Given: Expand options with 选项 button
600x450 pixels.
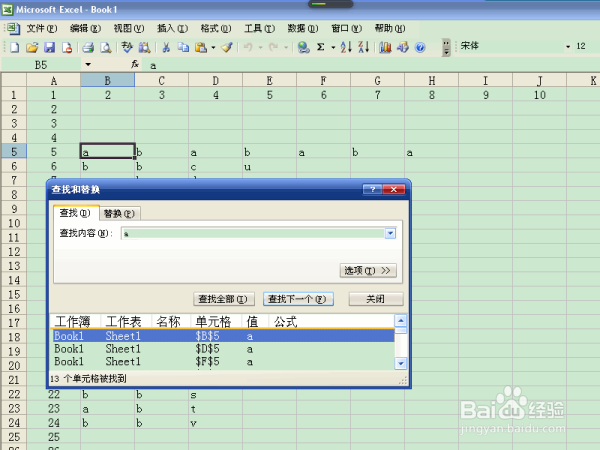Looking at the screenshot, I should pos(368,271).
